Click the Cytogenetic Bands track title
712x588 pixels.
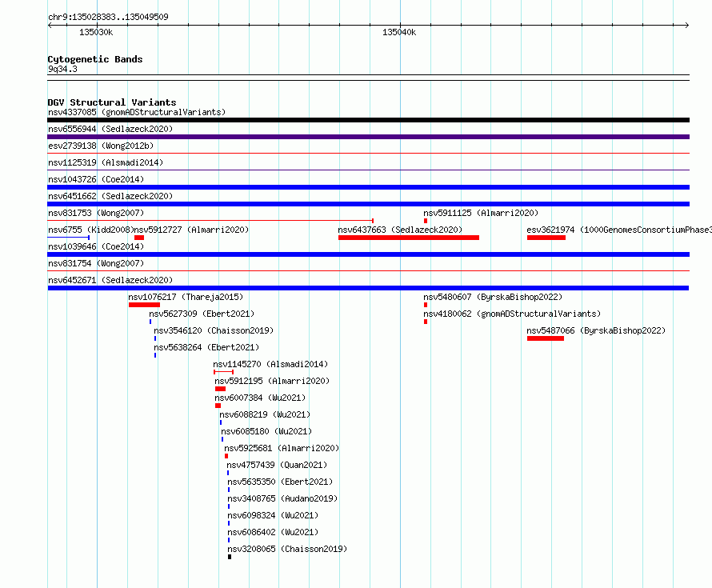(x=95, y=59)
